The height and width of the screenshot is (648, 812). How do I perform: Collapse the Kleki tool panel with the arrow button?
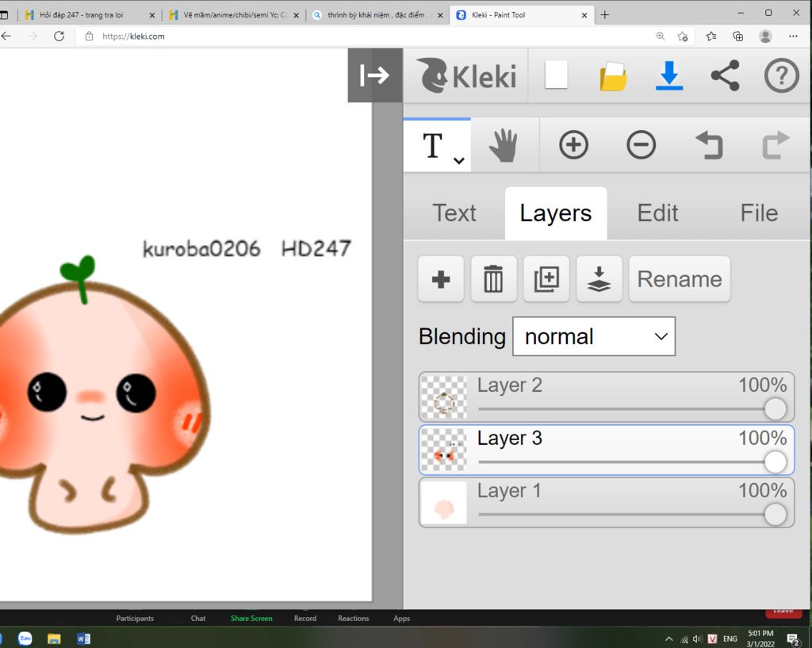(x=375, y=75)
